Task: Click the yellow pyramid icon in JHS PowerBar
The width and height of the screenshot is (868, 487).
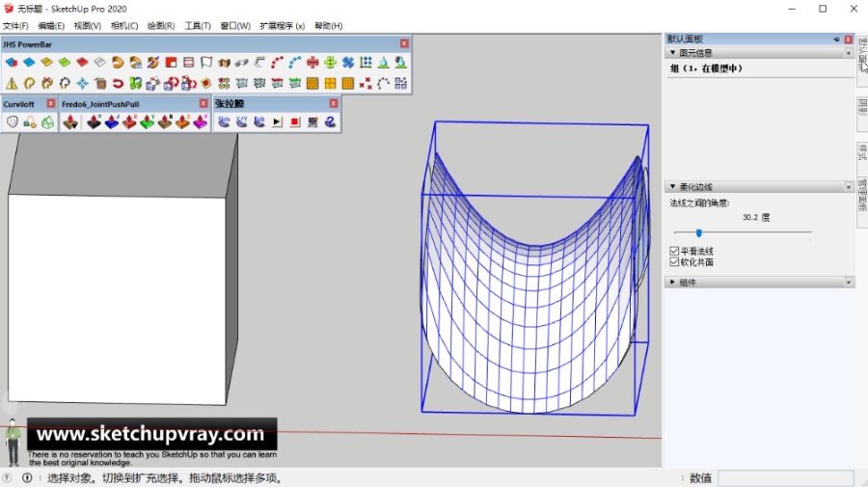Action: (x=11, y=84)
